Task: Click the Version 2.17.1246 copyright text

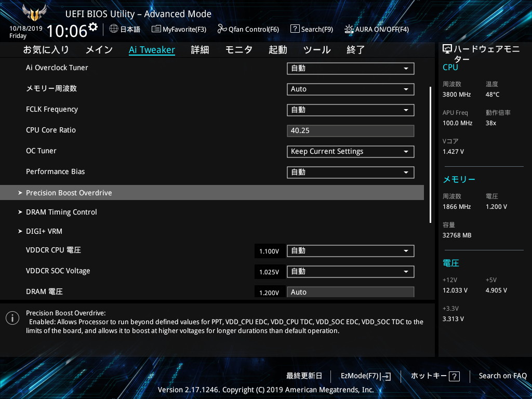Action: [265, 390]
